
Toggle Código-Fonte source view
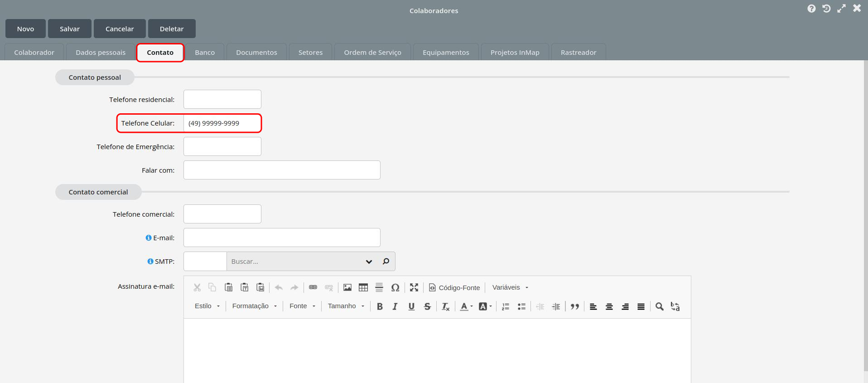[454, 287]
